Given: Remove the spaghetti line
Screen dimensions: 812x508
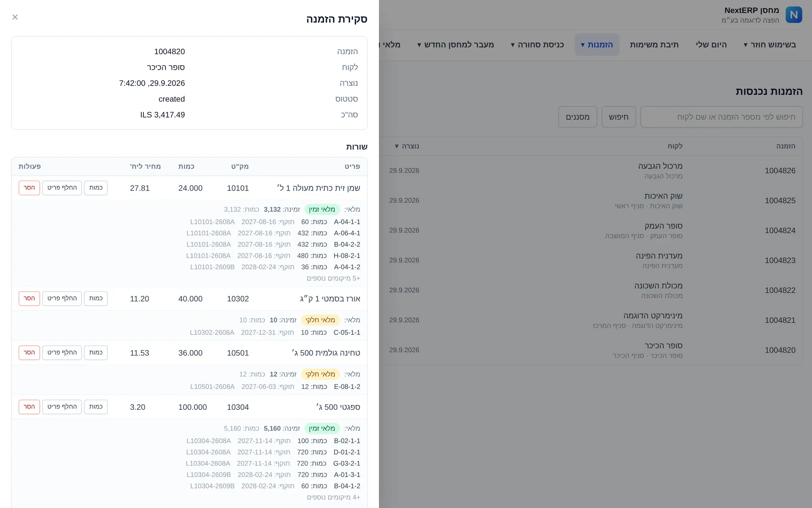Looking at the screenshot, I should [29, 407].
